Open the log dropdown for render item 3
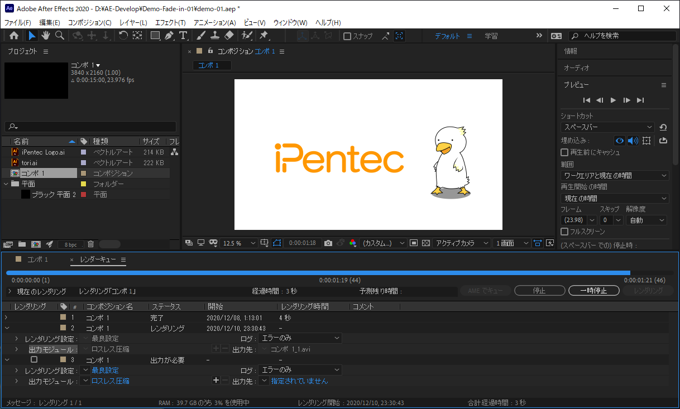This screenshot has width=680, height=409. pyautogui.click(x=300, y=370)
